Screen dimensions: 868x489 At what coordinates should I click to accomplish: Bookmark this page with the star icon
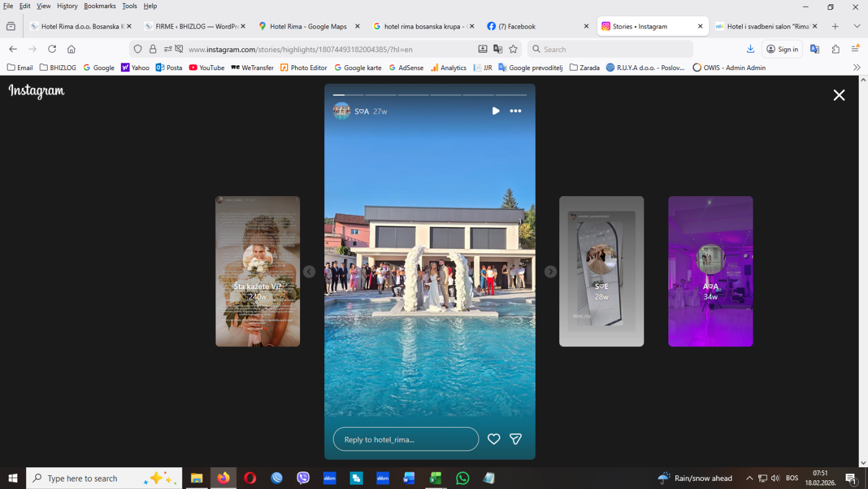point(513,49)
